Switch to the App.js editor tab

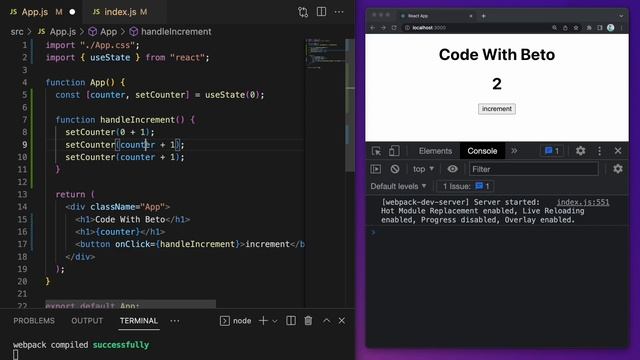click(x=41, y=12)
